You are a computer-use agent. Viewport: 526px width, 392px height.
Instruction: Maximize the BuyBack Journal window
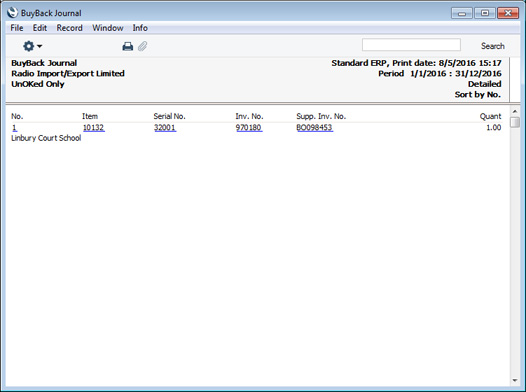(x=485, y=13)
